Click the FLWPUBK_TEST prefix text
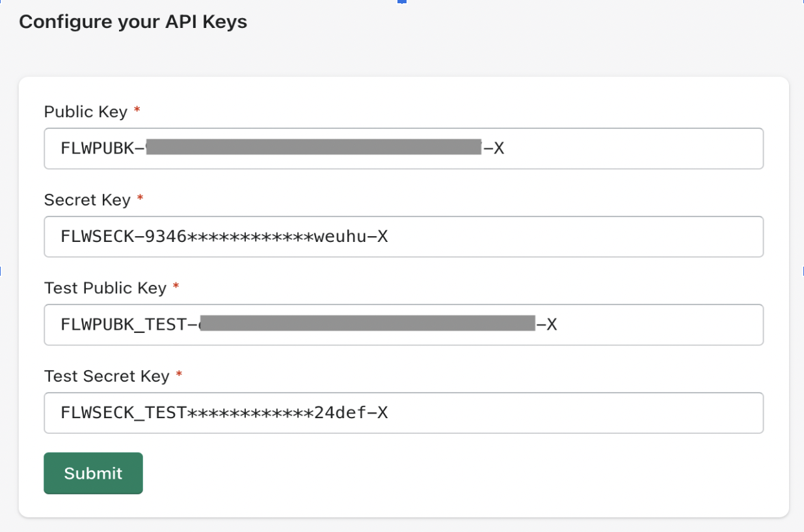The height and width of the screenshot is (532, 804). point(124,325)
